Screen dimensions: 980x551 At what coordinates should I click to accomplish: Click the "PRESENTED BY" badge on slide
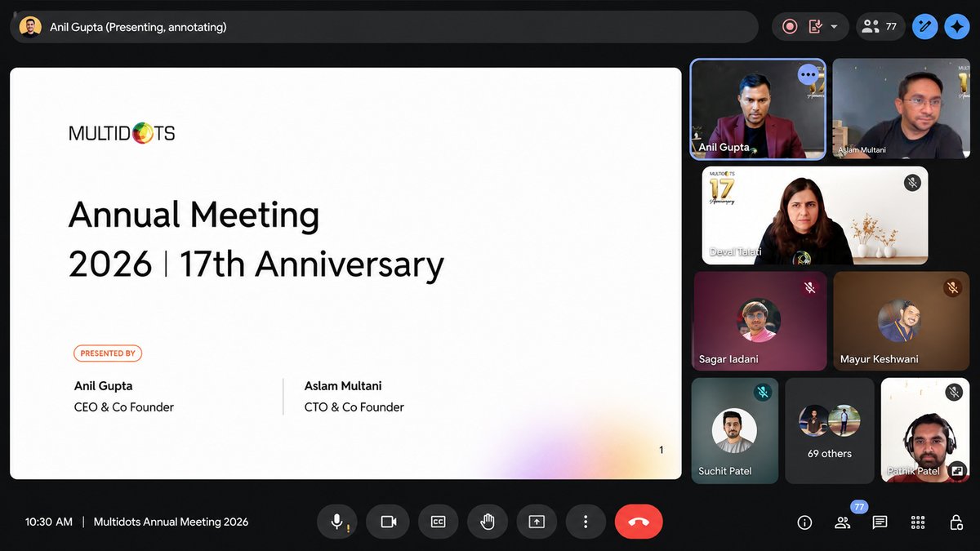(108, 353)
